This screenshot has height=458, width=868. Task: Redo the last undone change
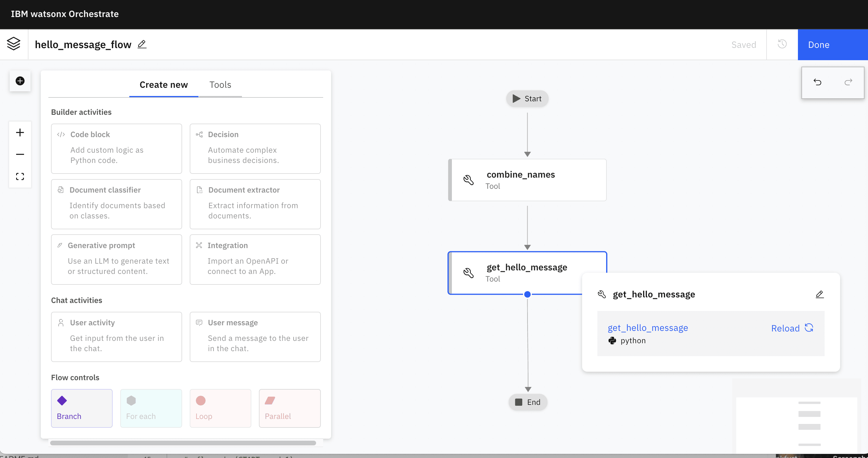tap(848, 82)
